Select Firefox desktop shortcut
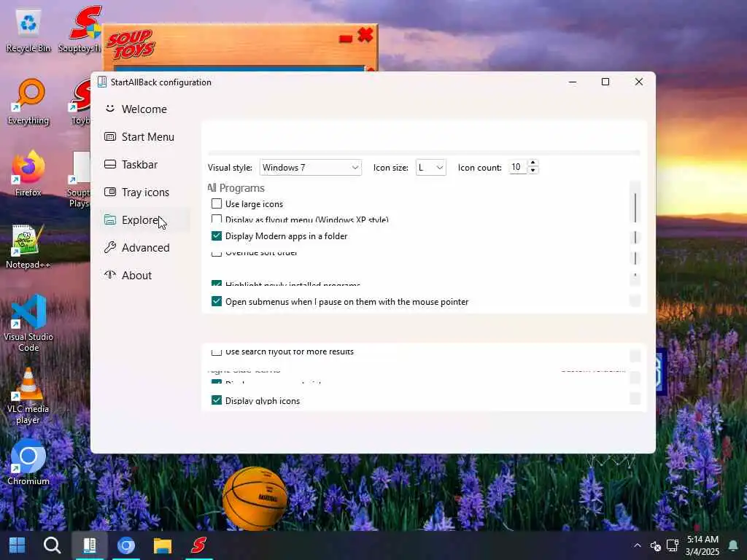This screenshot has height=560, width=747. coord(28,174)
